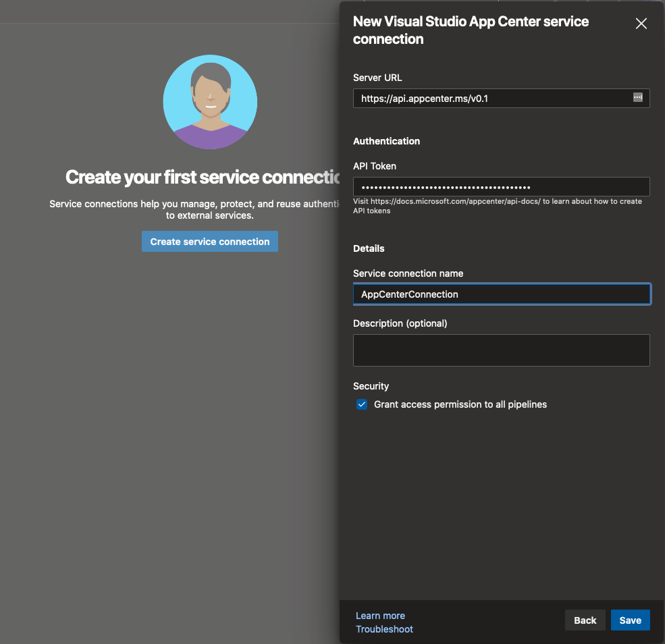Screen dimensions: 665x644
Task: Open the Learn more link
Action: 380,616
